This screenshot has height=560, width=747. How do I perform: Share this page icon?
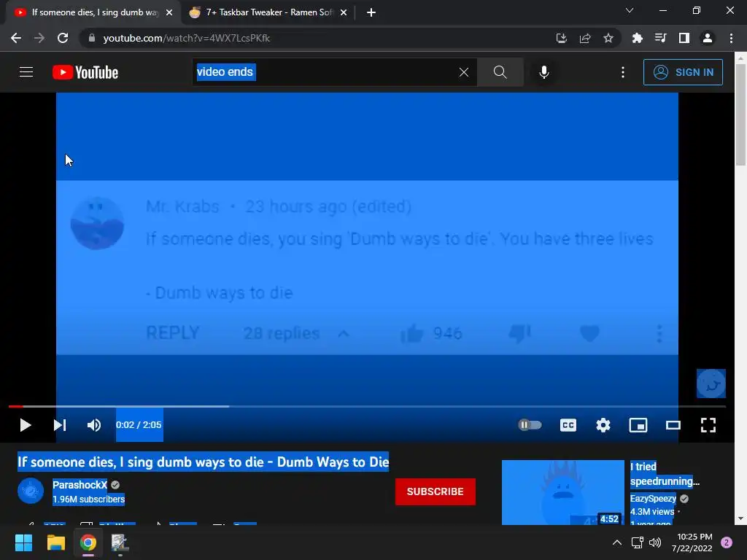point(585,38)
